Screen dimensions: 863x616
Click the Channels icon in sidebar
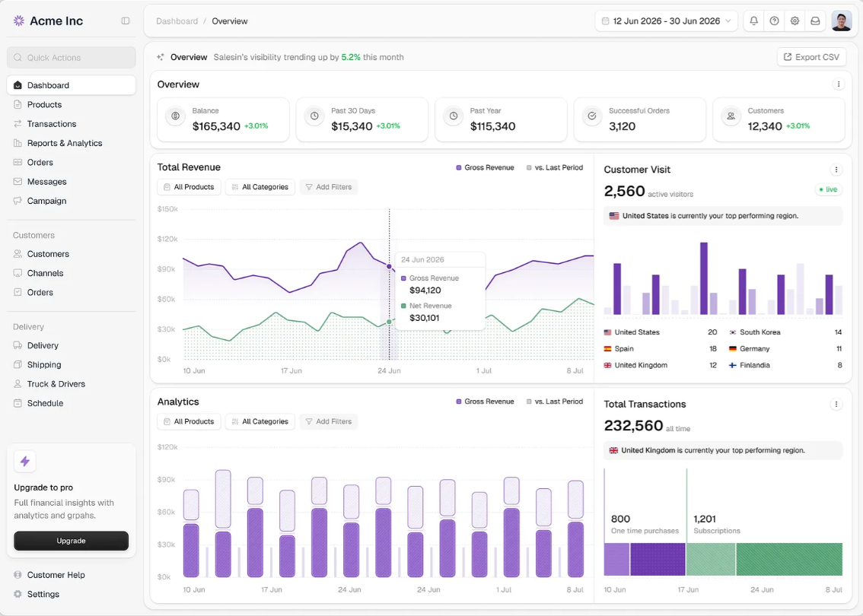(18, 273)
